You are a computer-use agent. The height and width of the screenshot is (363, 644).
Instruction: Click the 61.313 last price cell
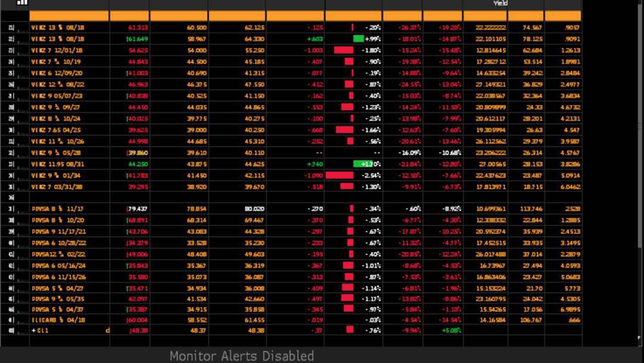click(138, 27)
